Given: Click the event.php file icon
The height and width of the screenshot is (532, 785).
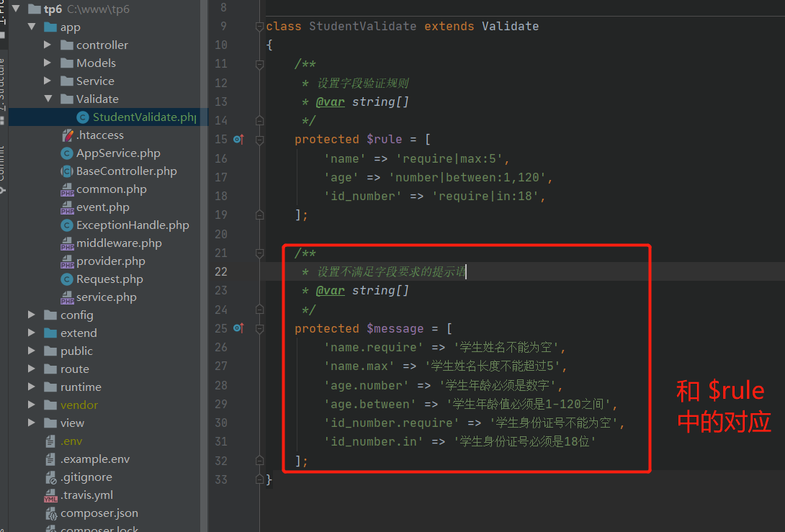Looking at the screenshot, I should click(67, 208).
